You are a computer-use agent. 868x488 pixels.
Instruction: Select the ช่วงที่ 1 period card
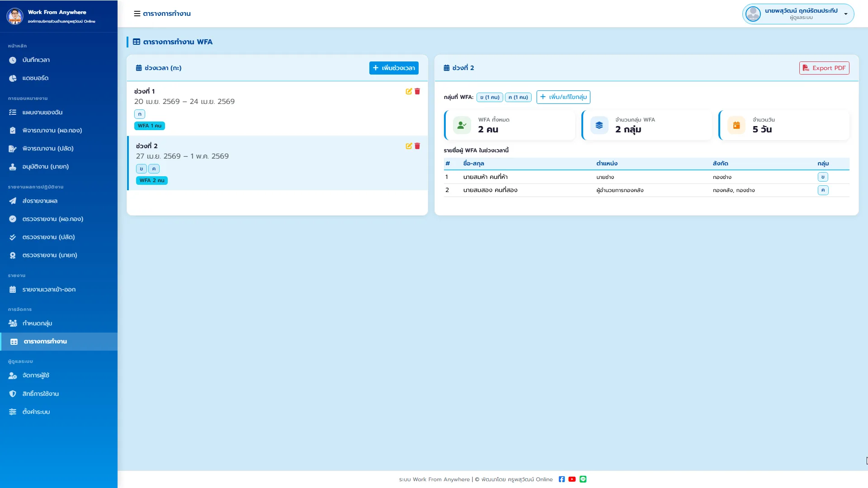(278, 108)
